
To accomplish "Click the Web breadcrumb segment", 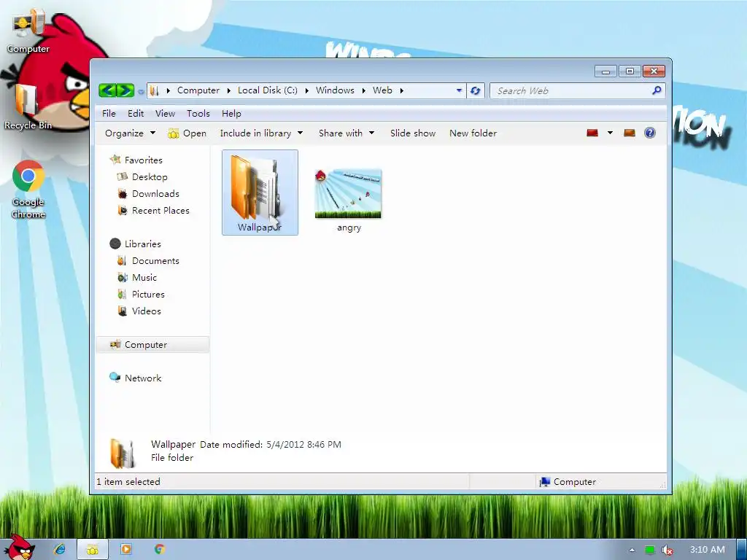I will 382,90.
